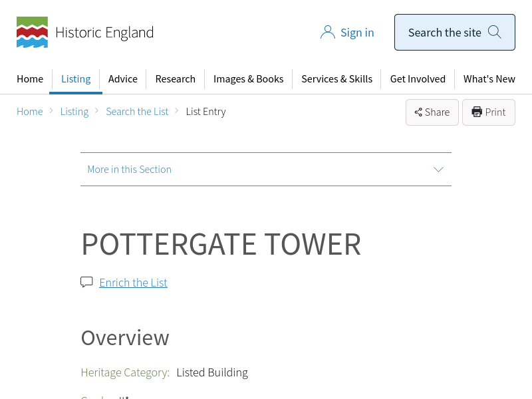The height and width of the screenshot is (399, 532).
Task: Open the Research menu item
Action: [x=175, y=79]
